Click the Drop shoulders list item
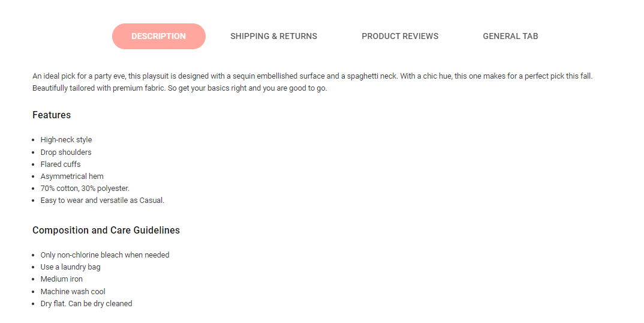 (x=66, y=152)
